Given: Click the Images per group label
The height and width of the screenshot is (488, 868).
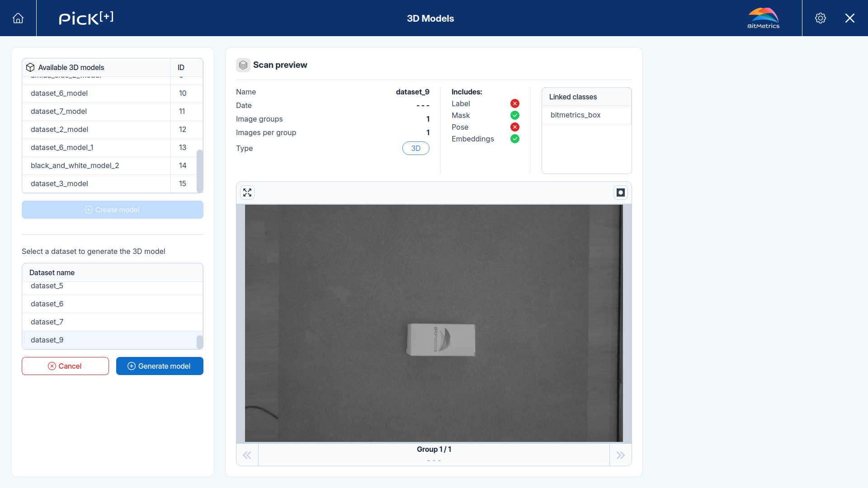Looking at the screenshot, I should (266, 132).
